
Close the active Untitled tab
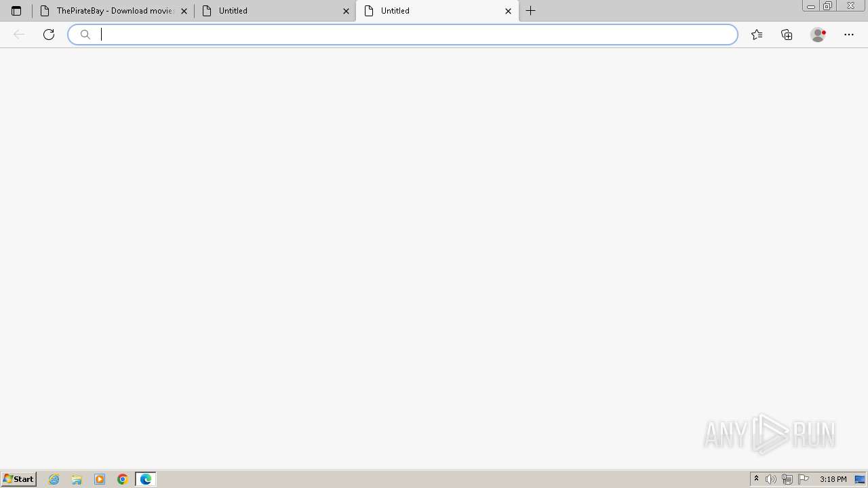tap(508, 11)
